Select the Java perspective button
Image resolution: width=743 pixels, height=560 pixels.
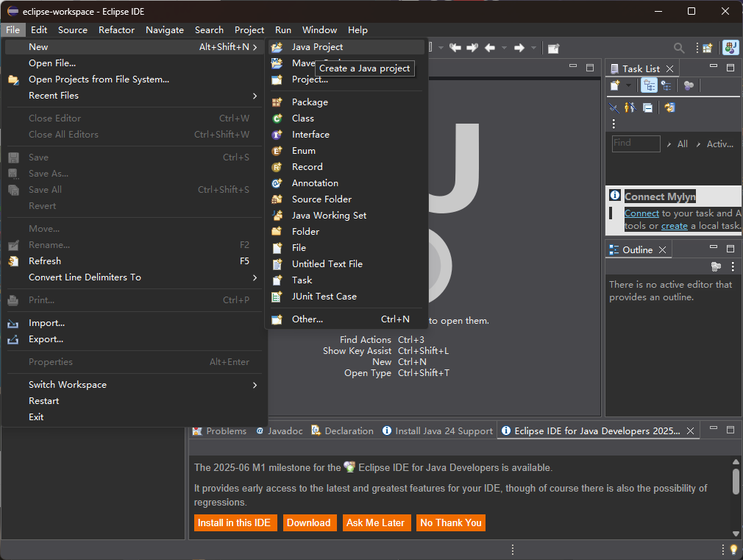tap(730, 48)
